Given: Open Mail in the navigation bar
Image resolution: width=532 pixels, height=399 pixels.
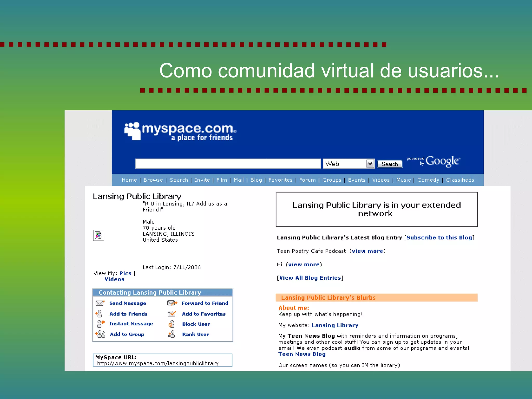Looking at the screenshot, I should pos(239,180).
